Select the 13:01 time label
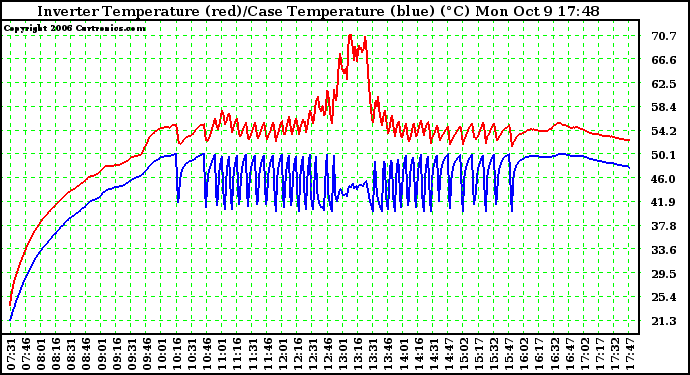This screenshot has height=375, width=690. 342,354
